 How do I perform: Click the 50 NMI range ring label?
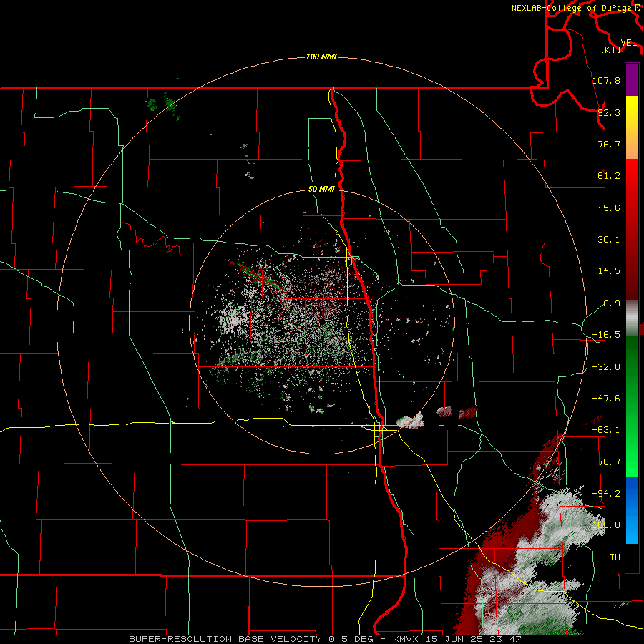click(321, 190)
